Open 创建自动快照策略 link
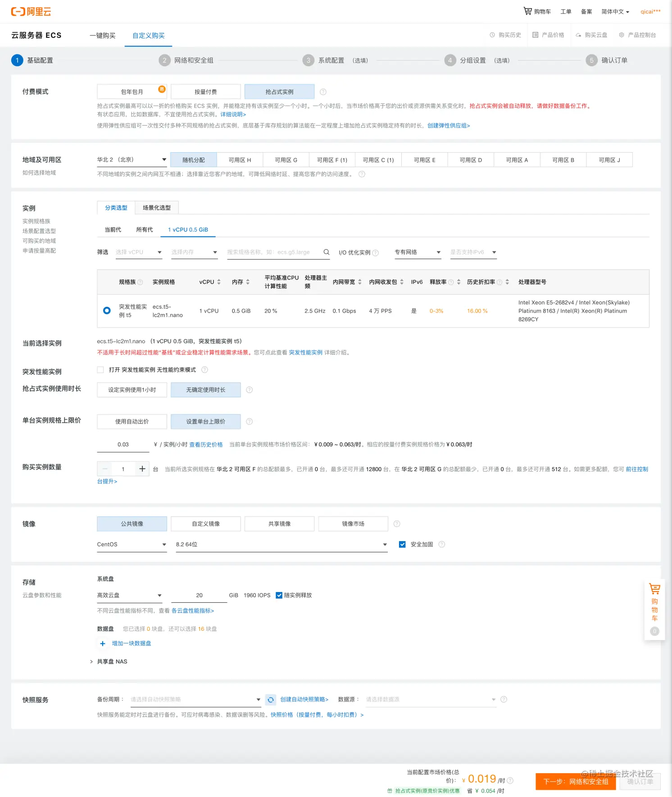The image size is (672, 797). click(x=304, y=699)
